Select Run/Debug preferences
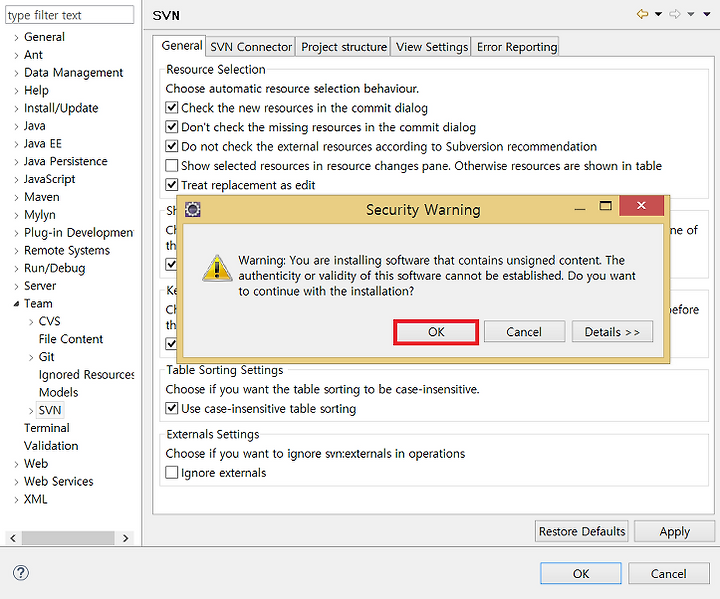720x599 pixels. [55, 268]
